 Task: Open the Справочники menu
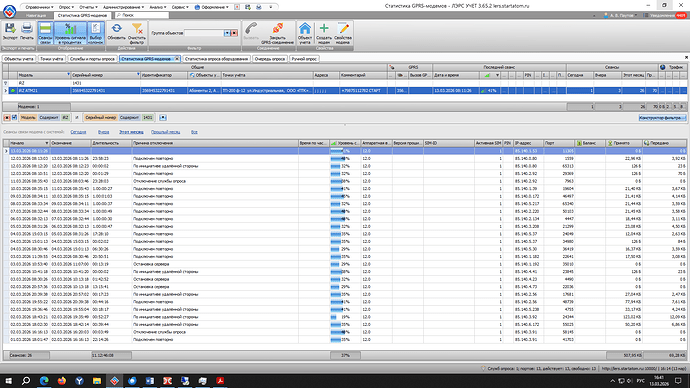(39, 7)
